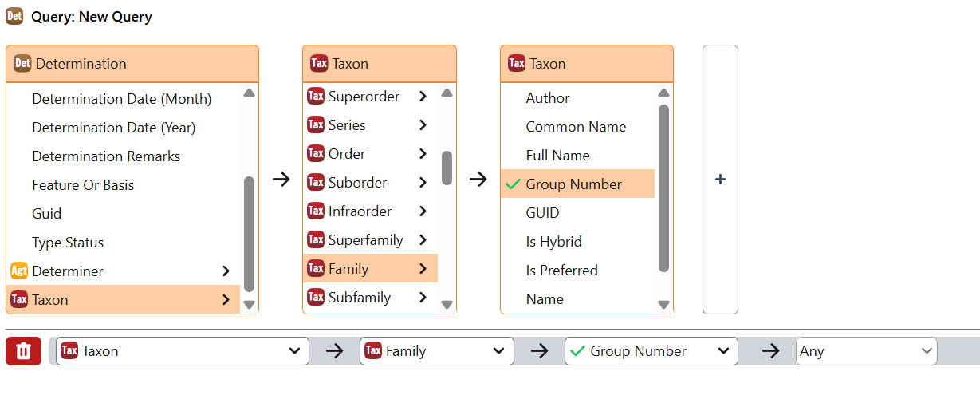Screen dimensions: 980x403
Task: Click the plus icon to add field
Action: point(720,180)
